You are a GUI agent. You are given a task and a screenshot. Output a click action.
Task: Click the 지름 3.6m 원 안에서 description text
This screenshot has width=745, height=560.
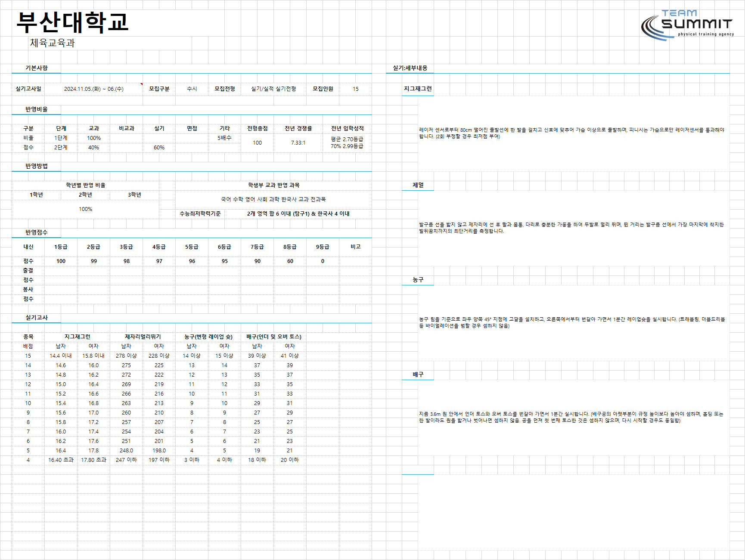(571, 417)
